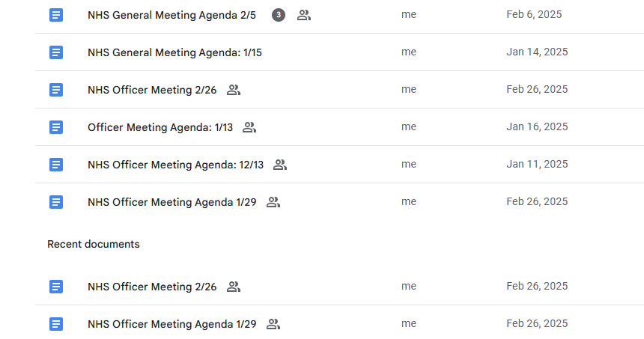Open Officer Meeting Agenda: 1/13 document

(160, 127)
